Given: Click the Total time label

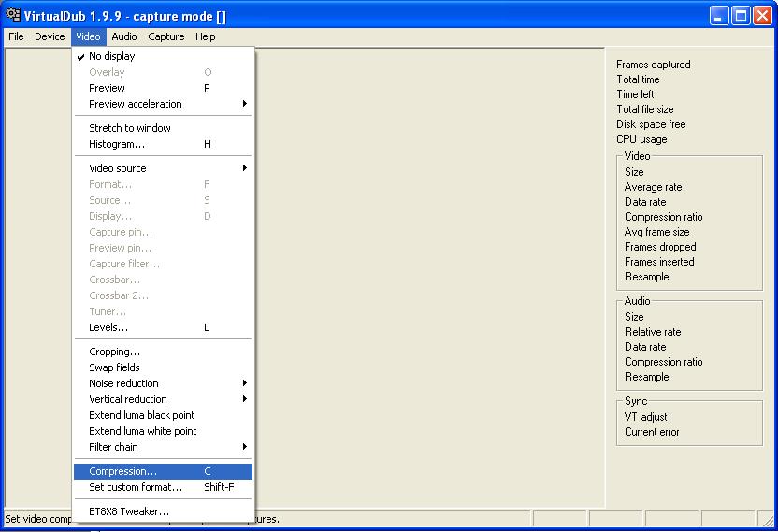Looking at the screenshot, I should tap(638, 79).
